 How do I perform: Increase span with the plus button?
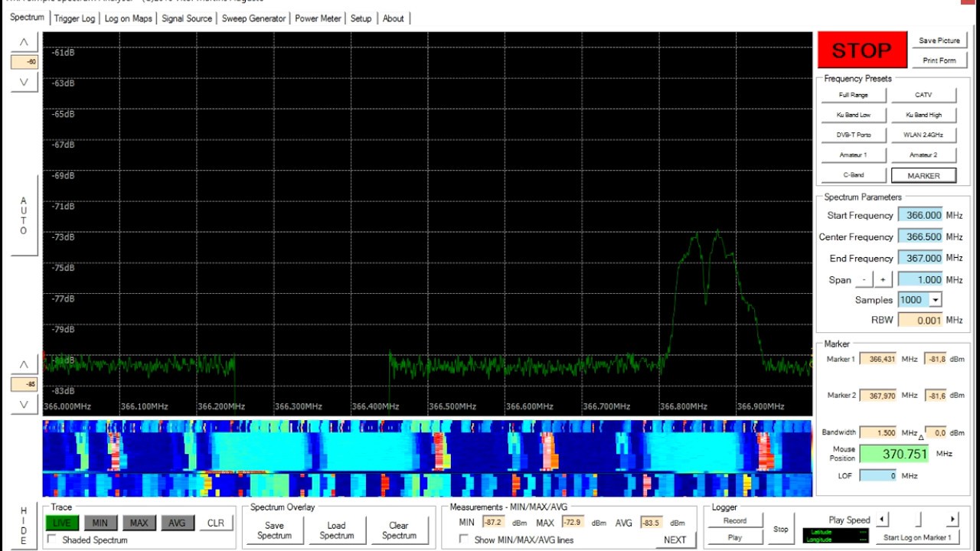click(882, 280)
